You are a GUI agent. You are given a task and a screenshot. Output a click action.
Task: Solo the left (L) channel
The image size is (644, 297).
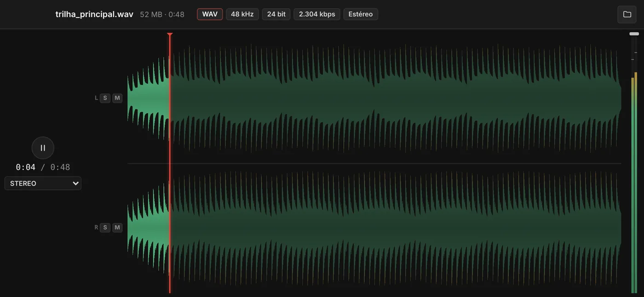coord(105,98)
